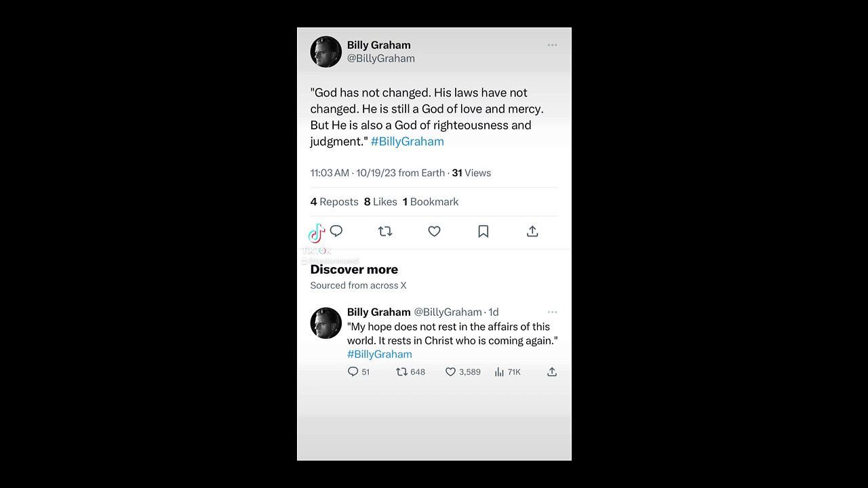
Task: Click the #BillyGraham hashtag in main post
Action: click(407, 142)
